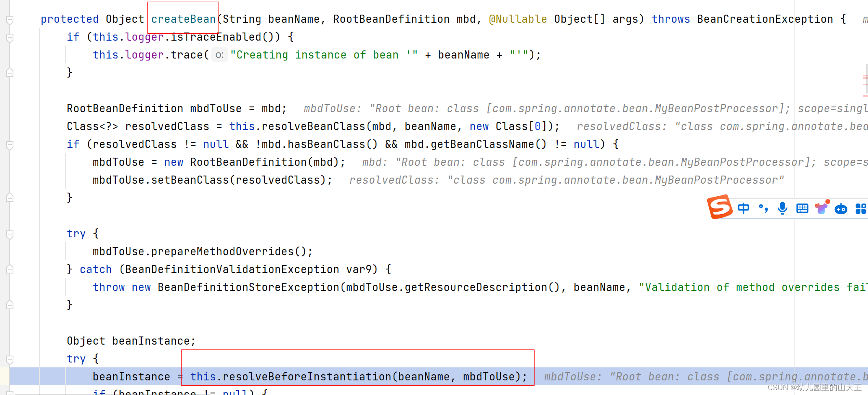Click the 'o:' logger inlay hint in trace call
This screenshot has width=868, height=395.
(219, 54)
